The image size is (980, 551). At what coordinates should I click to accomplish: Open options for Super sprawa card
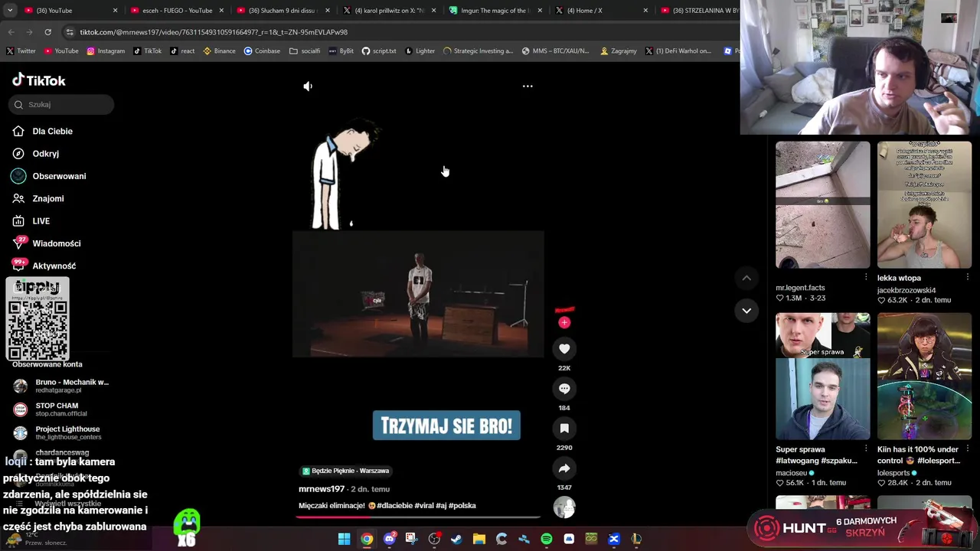coord(866,448)
